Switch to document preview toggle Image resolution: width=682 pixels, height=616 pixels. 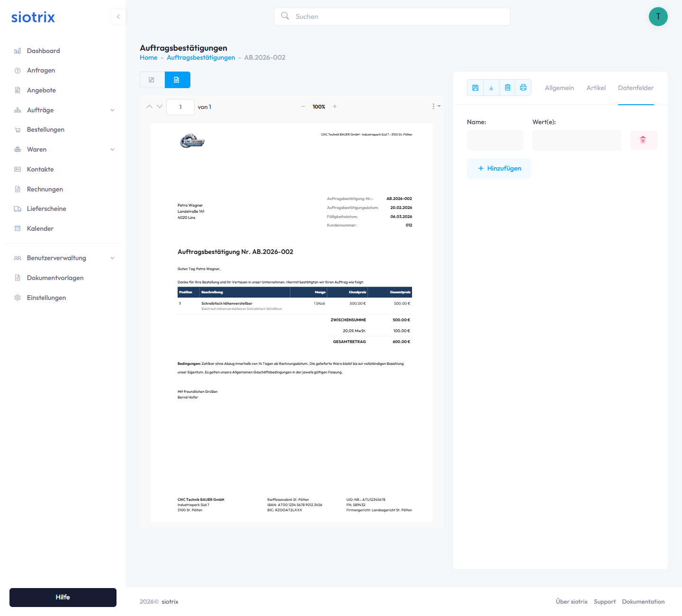pos(177,80)
